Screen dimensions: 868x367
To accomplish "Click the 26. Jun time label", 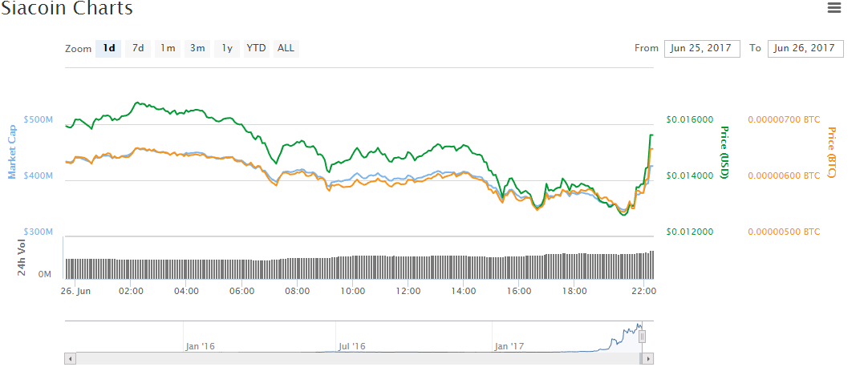I will (76, 290).
